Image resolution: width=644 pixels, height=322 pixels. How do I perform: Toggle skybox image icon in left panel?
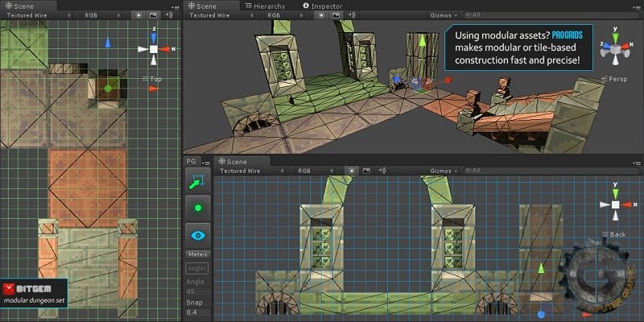153,15
